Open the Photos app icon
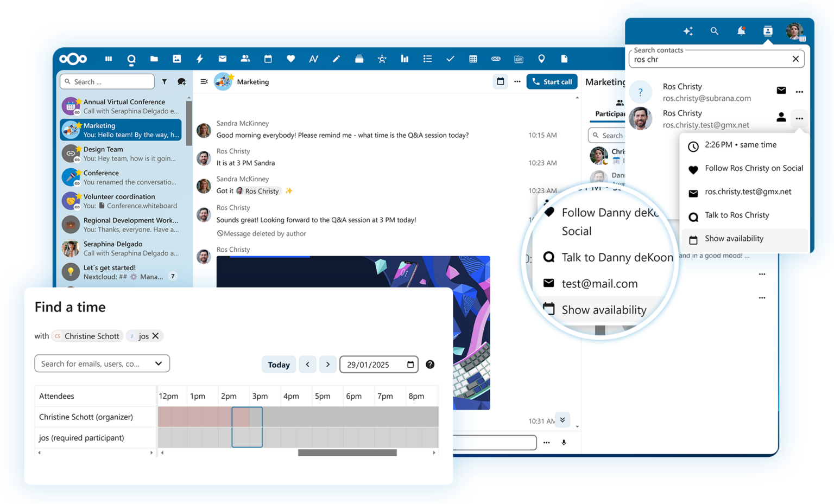 click(177, 59)
